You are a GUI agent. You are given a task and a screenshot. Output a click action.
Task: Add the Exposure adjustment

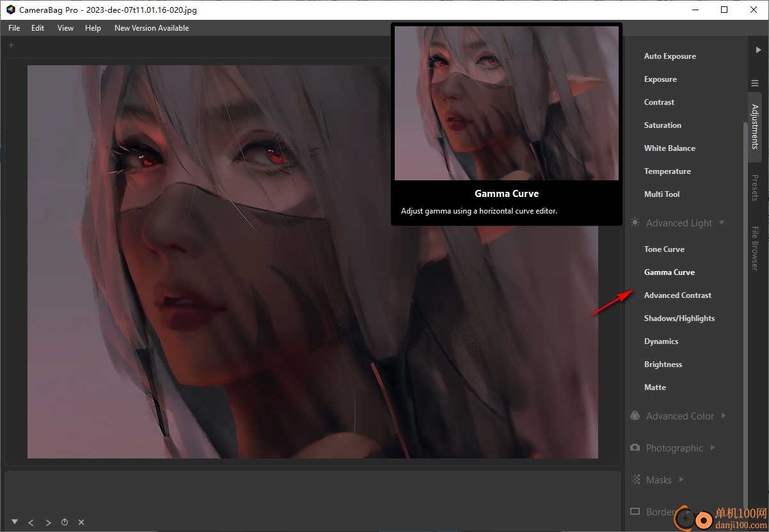(660, 79)
